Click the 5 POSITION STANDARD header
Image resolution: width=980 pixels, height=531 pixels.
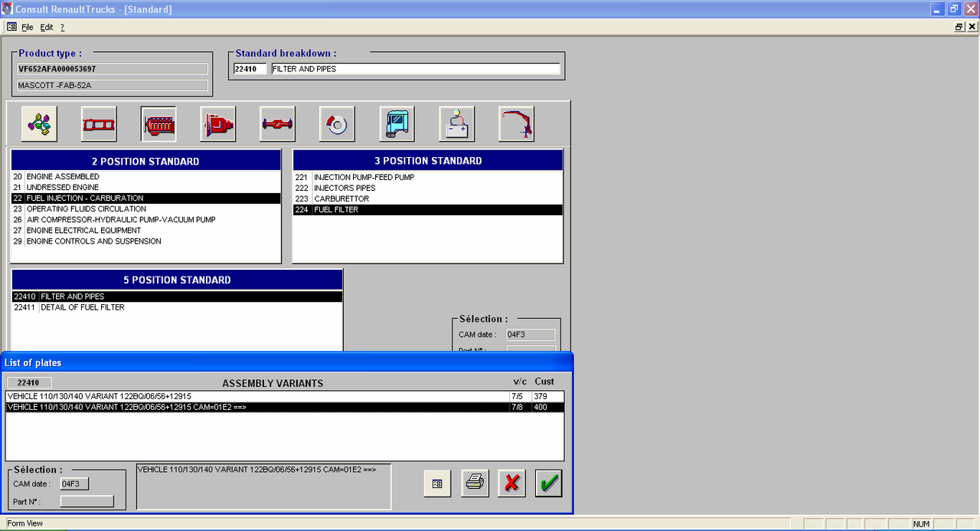click(177, 280)
